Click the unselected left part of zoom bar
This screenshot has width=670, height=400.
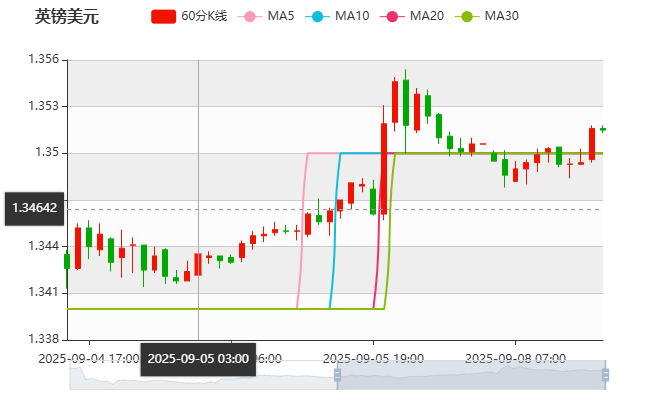click(203, 375)
